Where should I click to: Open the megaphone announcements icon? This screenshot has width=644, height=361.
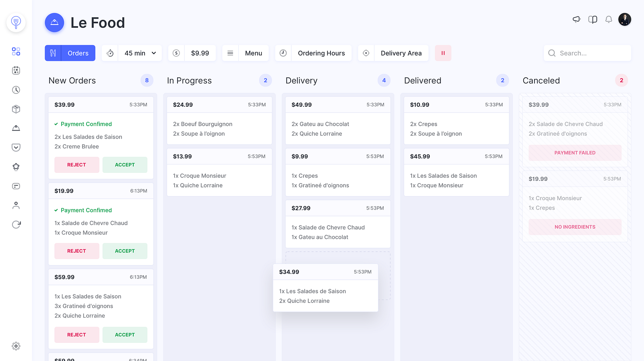click(577, 19)
